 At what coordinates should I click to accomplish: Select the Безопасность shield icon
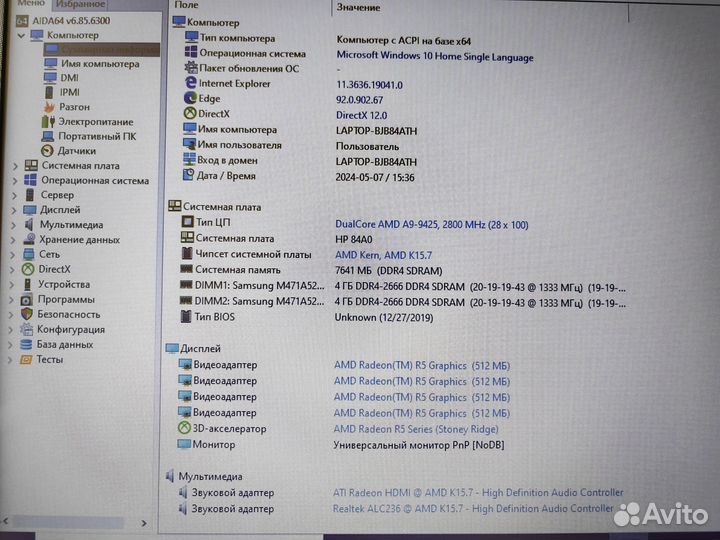[x=27, y=314]
